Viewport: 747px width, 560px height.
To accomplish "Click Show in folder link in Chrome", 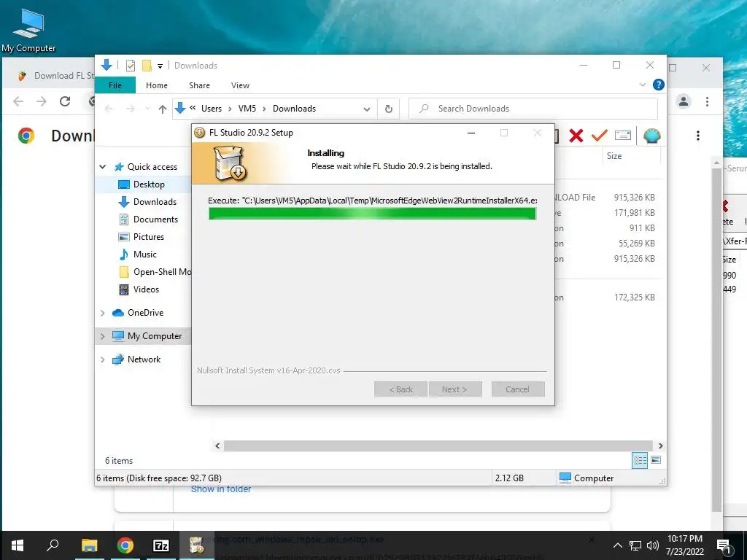I will pos(220,489).
